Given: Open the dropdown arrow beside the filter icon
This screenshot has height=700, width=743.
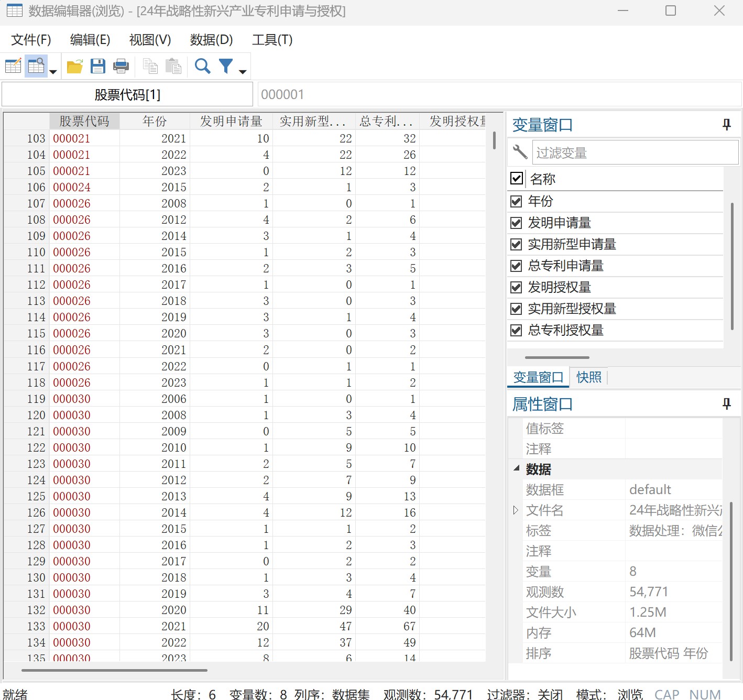Looking at the screenshot, I should [243, 72].
